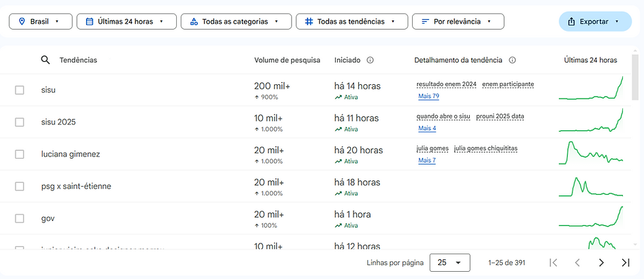This screenshot has height=279, width=644.
Task: Click the Tendências column header
Action: (78, 60)
